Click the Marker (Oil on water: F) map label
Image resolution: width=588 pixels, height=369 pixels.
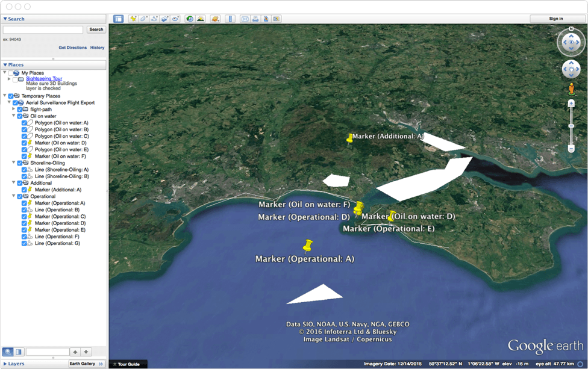click(304, 205)
